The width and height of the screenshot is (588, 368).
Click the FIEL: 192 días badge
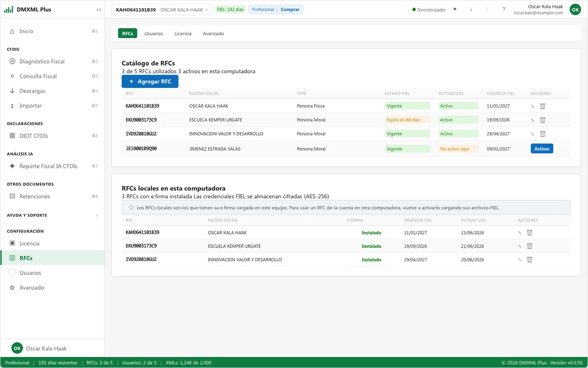[x=230, y=9]
